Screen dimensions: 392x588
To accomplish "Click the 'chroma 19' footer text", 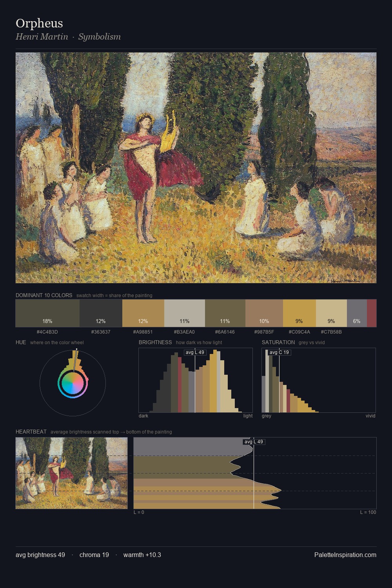I will 94,555.
